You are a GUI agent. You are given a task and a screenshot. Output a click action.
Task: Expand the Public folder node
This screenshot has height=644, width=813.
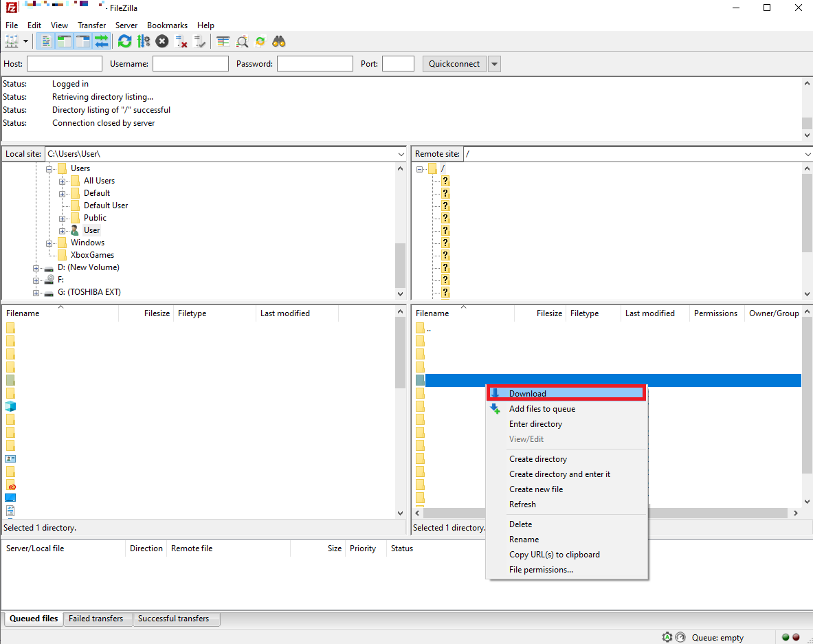pyautogui.click(x=63, y=219)
